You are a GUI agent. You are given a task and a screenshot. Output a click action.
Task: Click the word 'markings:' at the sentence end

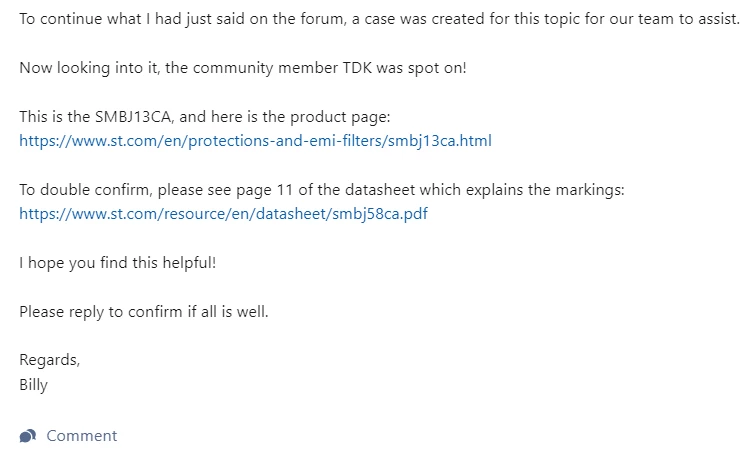[x=590, y=190]
